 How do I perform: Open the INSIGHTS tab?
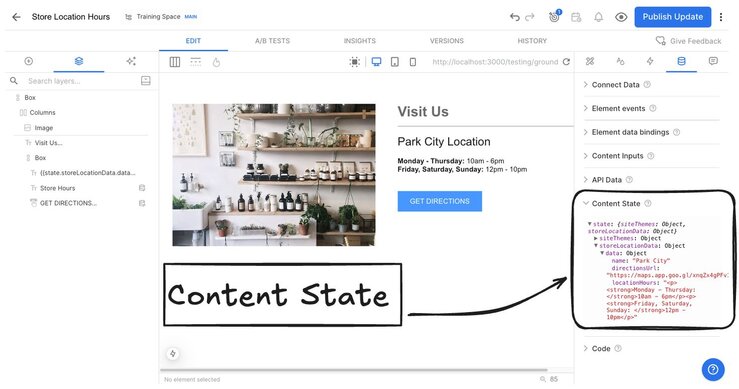(x=360, y=41)
